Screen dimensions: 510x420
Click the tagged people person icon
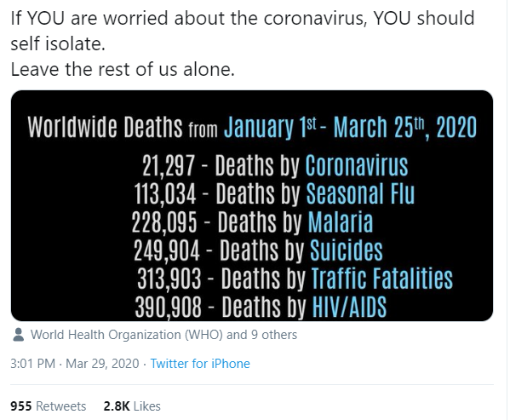click(19, 335)
